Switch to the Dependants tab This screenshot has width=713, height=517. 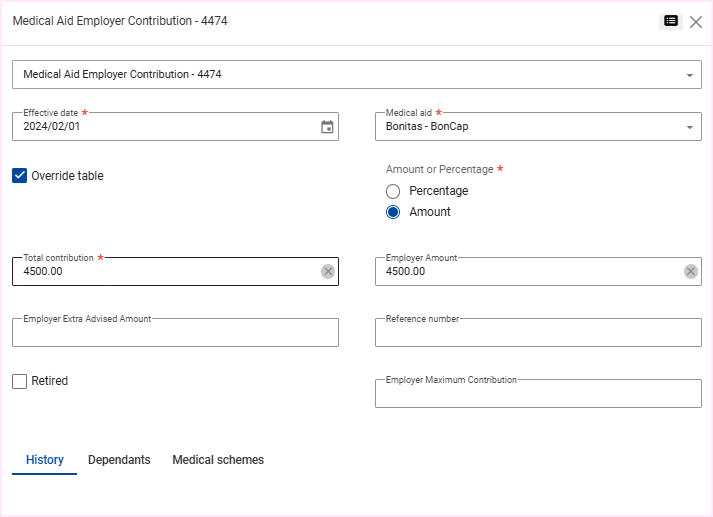pyautogui.click(x=119, y=460)
